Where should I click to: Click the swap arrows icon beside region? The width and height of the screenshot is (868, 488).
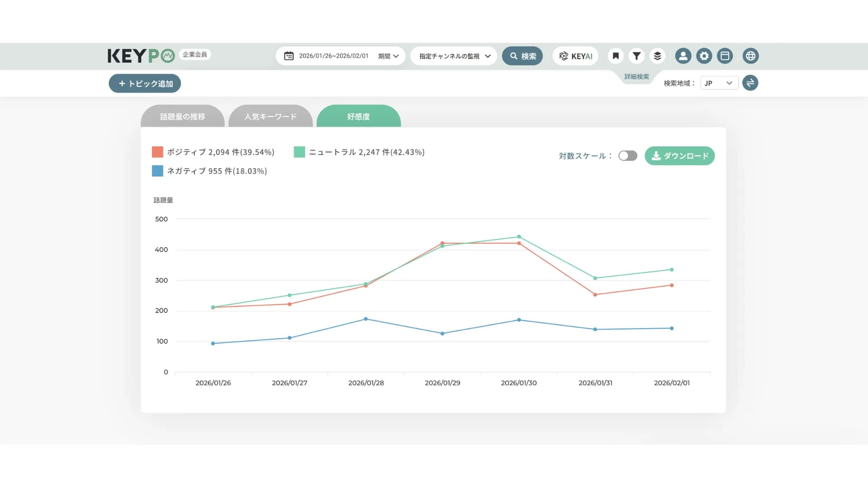pyautogui.click(x=750, y=83)
